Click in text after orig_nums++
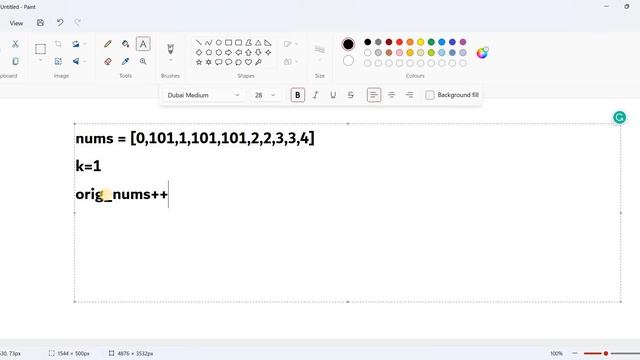This screenshot has height=360, width=640. [168, 194]
